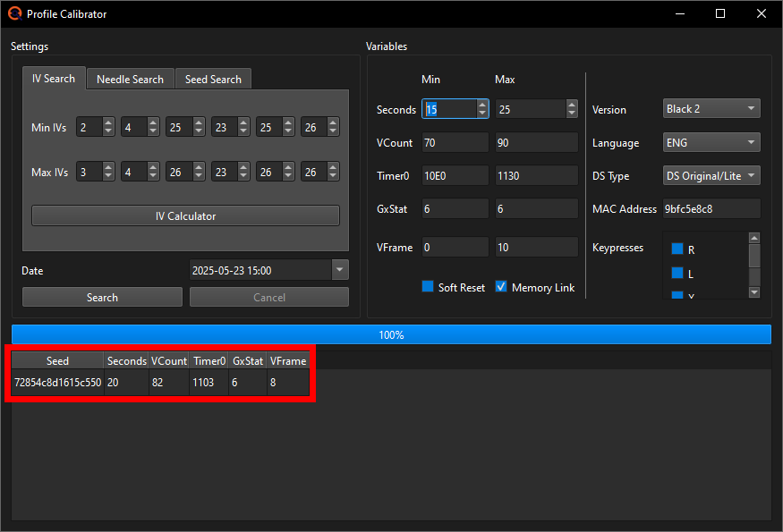Toggle the Soft Reset checkbox
The image size is (783, 532).
point(428,286)
